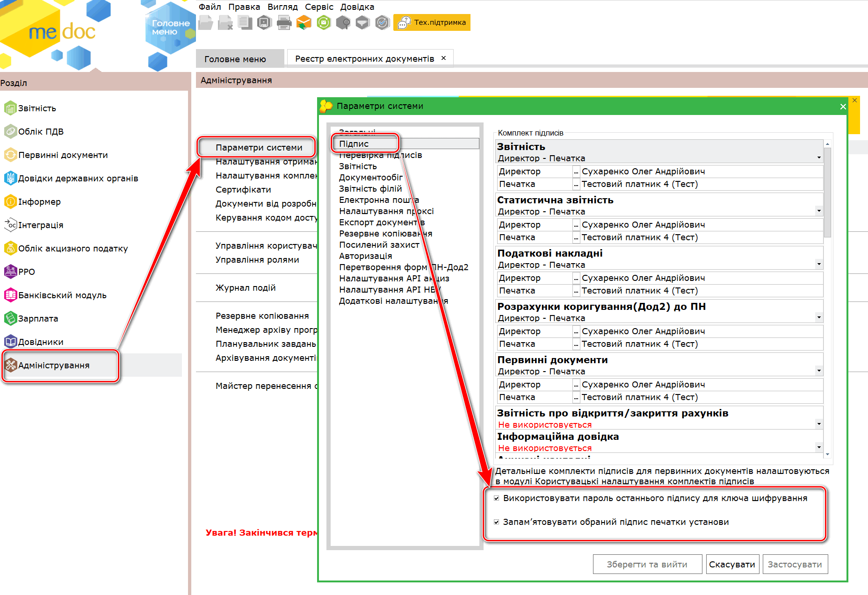This screenshot has height=595, width=868.
Task: Switch to Реєстр електронних документів tab
Action: pyautogui.click(x=364, y=59)
